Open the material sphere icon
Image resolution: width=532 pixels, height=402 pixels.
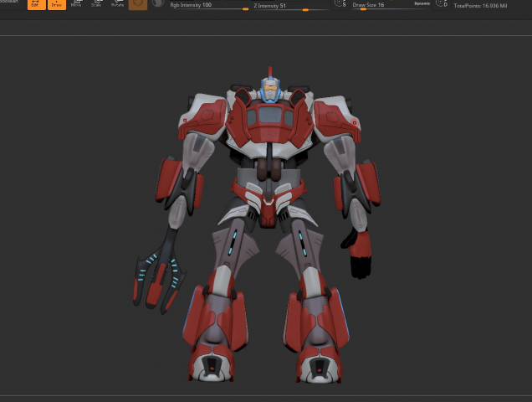[x=158, y=3]
